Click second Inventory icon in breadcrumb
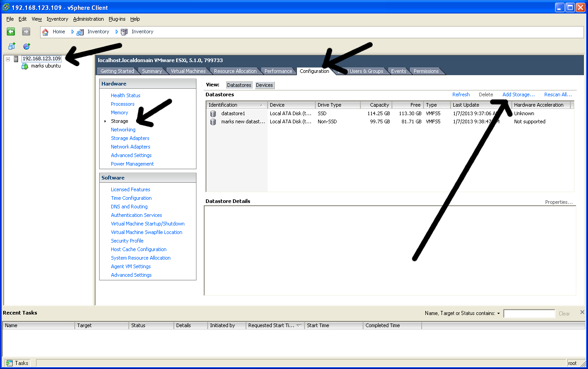Screen dimensions: 588x369 pyautogui.click(x=124, y=32)
